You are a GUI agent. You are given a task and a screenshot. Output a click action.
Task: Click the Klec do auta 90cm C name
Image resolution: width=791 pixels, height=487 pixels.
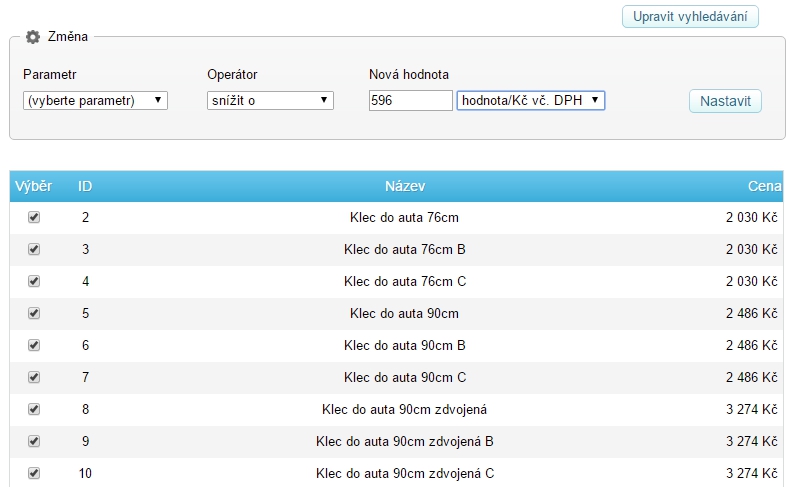click(x=405, y=377)
